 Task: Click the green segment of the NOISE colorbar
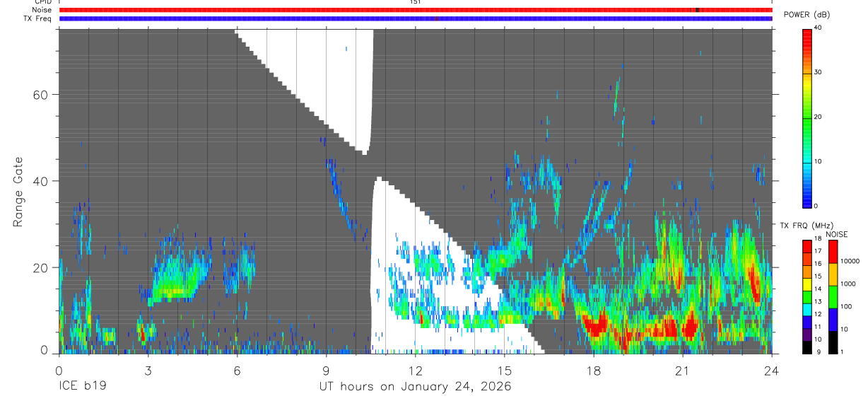[x=833, y=297]
